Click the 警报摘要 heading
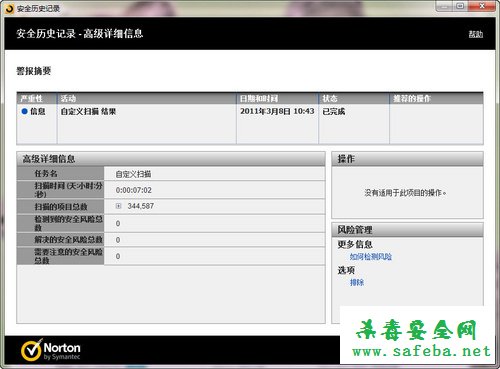 (34, 71)
